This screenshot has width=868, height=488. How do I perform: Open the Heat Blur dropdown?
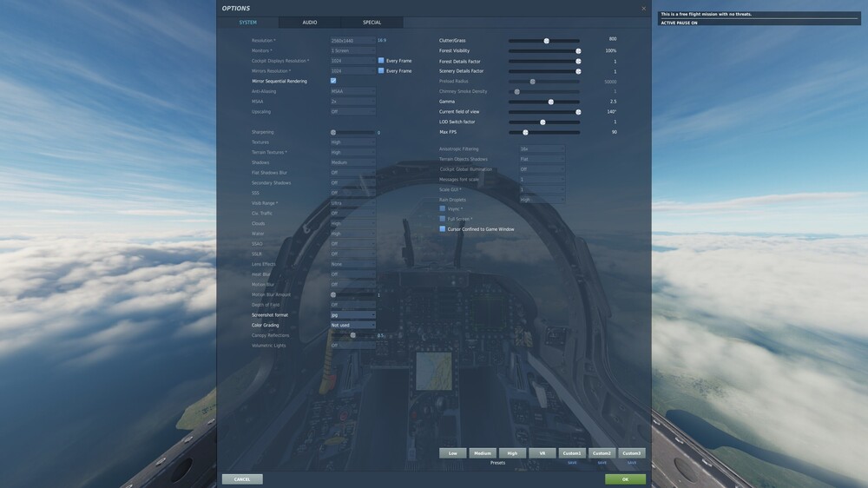352,274
